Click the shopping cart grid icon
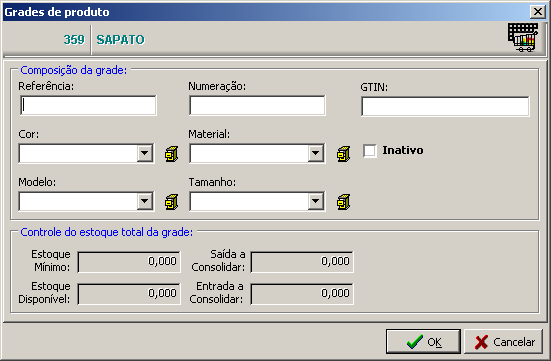Image resolution: width=551 pixels, height=361 pixels. 523,38
